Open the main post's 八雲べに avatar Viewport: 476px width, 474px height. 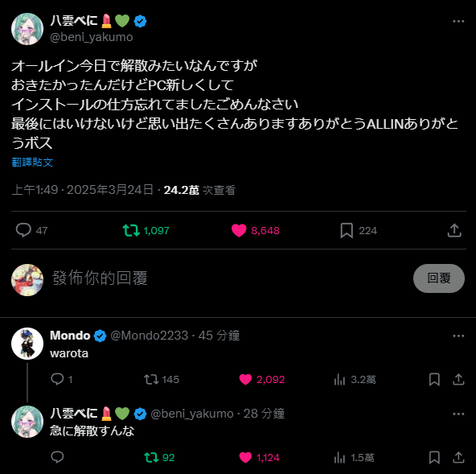27,29
